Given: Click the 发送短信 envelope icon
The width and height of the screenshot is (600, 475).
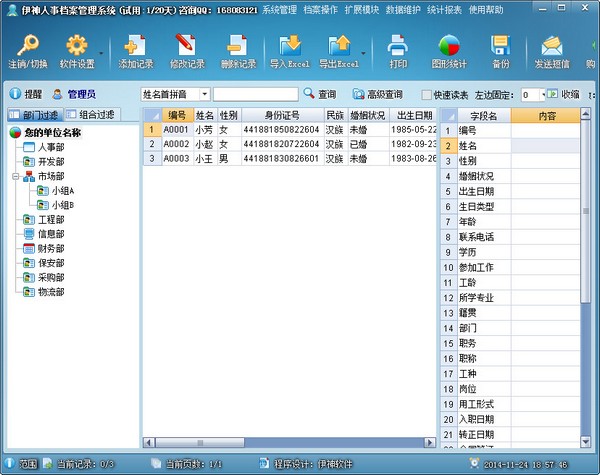Looking at the screenshot, I should tap(551, 45).
